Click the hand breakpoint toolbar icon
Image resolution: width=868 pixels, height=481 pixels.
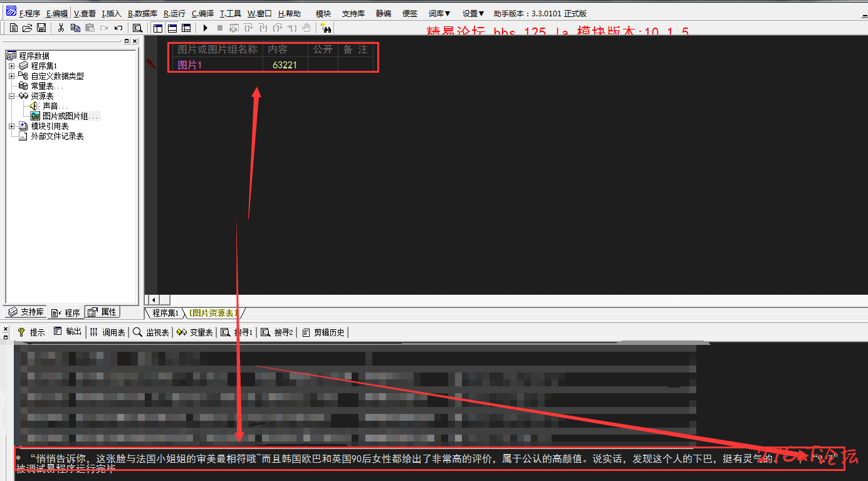(x=306, y=28)
